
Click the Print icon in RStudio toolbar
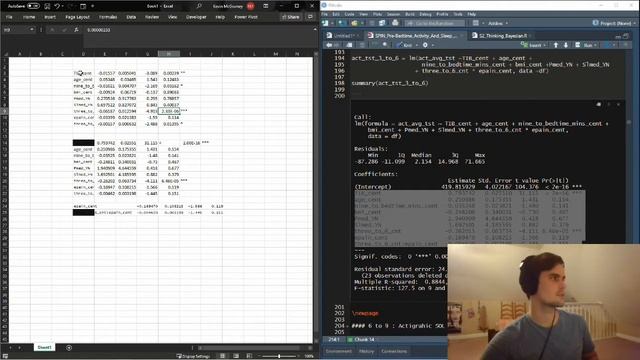(395, 23)
